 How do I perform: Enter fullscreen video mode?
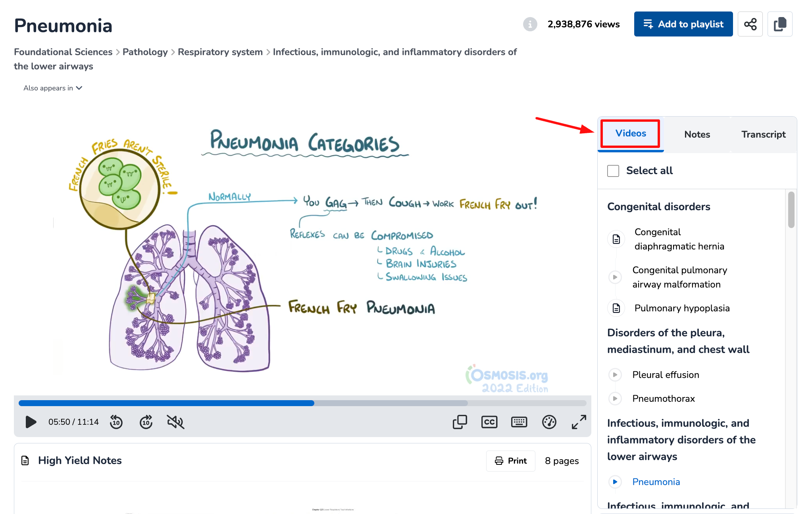point(579,422)
